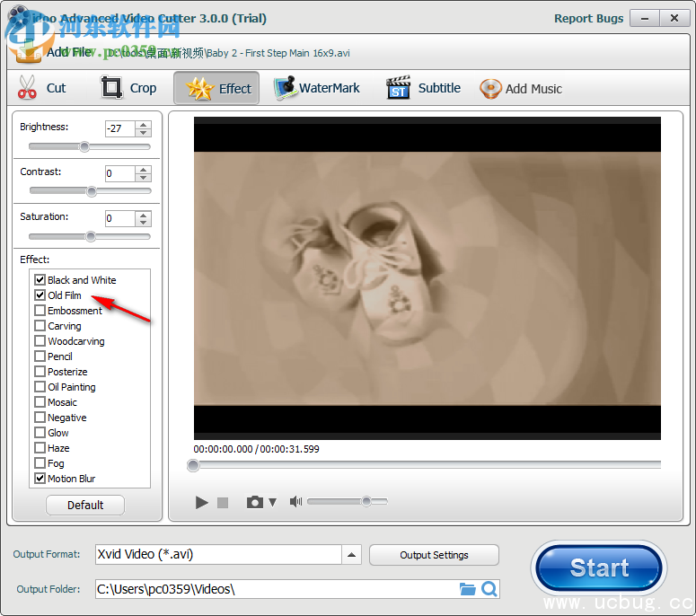The height and width of the screenshot is (616, 696).
Task: Decrease Contrast with down arrow
Action: [x=143, y=178]
